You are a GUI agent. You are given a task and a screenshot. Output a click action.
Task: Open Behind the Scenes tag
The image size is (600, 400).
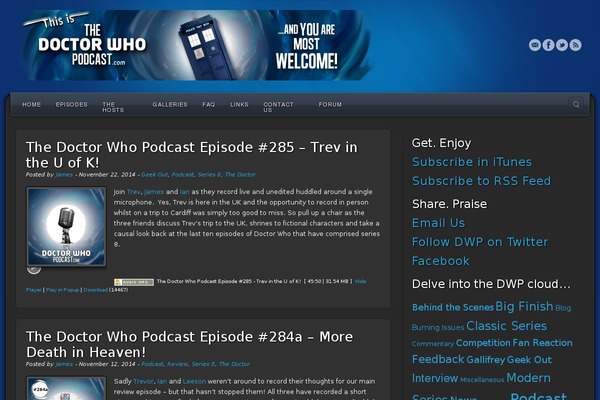point(453,307)
